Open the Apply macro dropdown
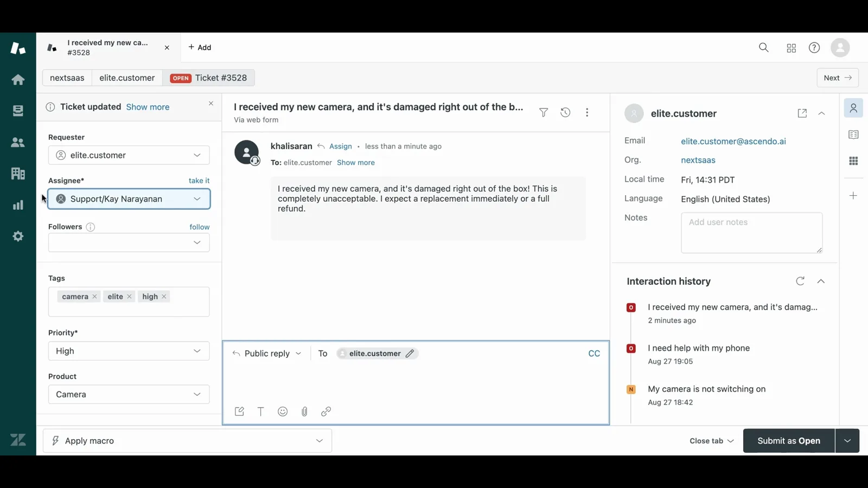Screen dimensions: 868x488 188,441
